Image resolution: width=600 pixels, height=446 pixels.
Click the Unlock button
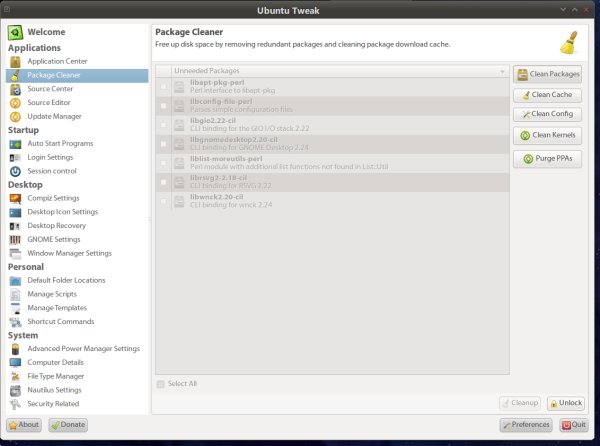point(566,403)
